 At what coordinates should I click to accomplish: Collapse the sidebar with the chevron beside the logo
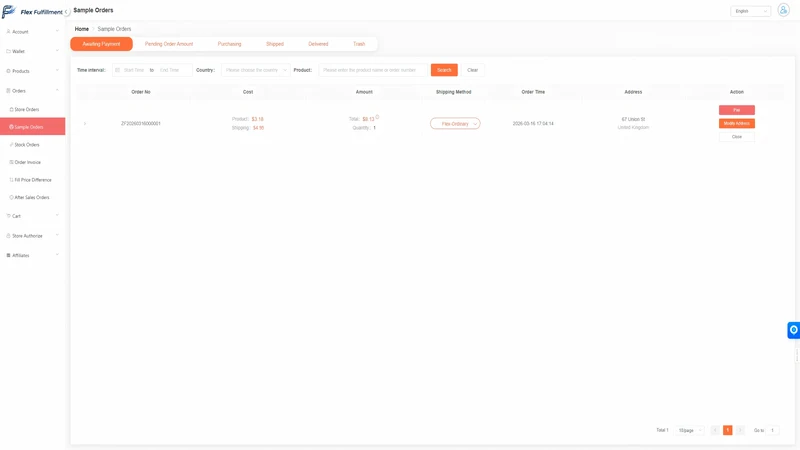click(x=66, y=12)
